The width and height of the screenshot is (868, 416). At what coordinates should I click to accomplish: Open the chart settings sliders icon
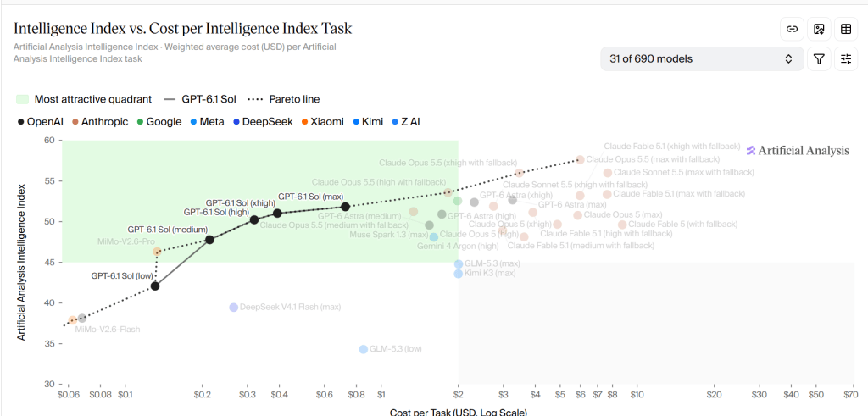[x=846, y=59]
